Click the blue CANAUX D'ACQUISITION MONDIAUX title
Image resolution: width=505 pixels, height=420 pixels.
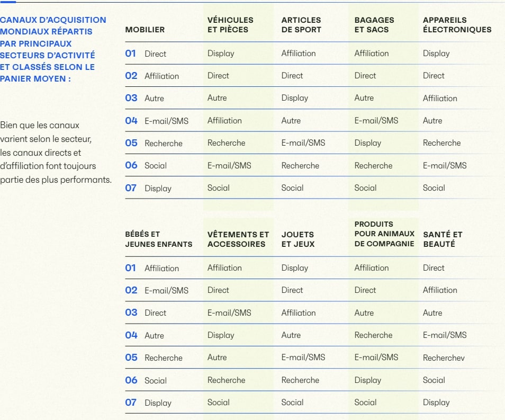coord(53,49)
